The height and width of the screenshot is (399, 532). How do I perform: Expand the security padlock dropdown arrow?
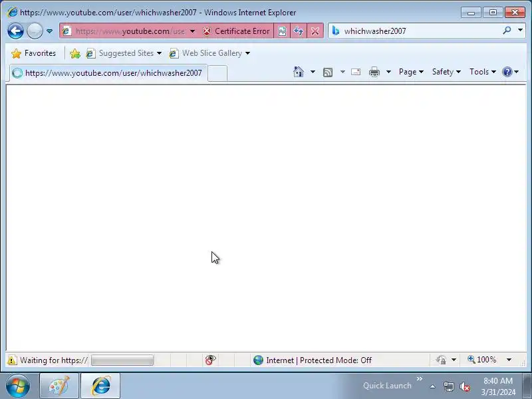[454, 360]
